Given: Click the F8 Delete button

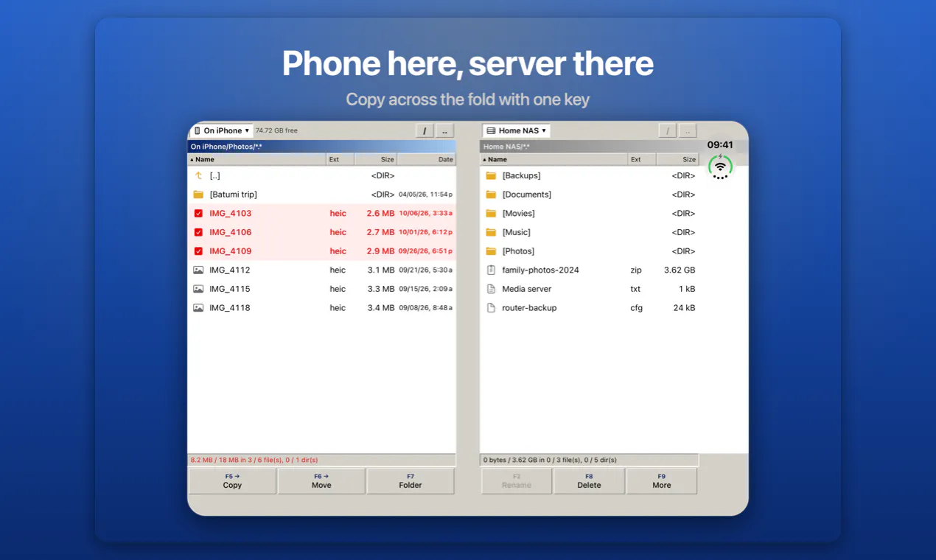Looking at the screenshot, I should coord(589,481).
